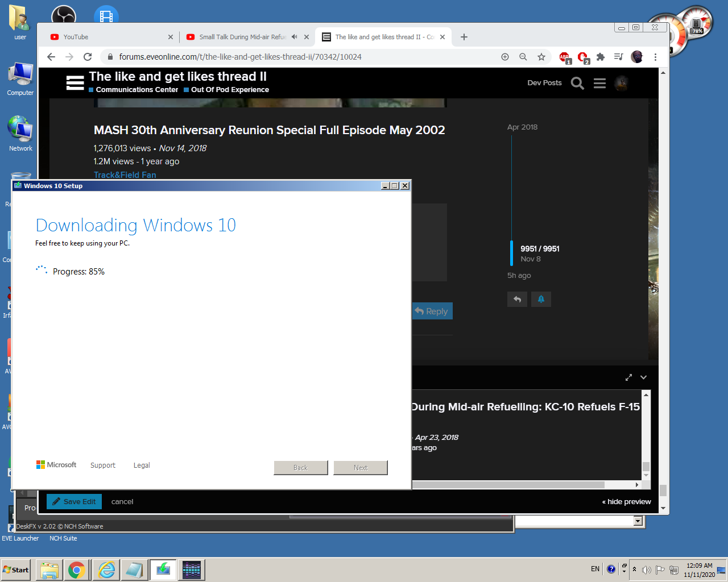Open the forum hamburger menu on the right

click(599, 84)
